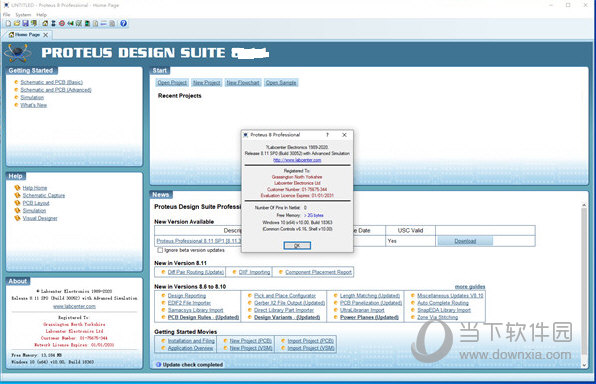The image size is (596, 384).
Task: Click the Download button for 8.11 SP1
Action: (x=465, y=241)
